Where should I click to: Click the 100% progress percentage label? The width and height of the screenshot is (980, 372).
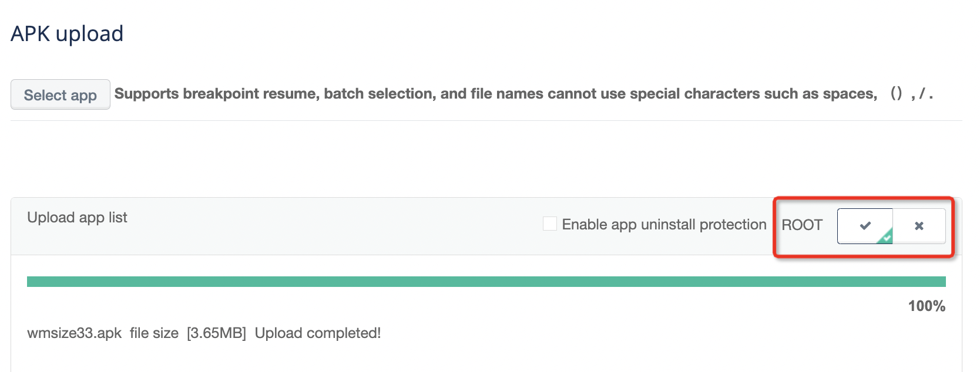point(927,306)
